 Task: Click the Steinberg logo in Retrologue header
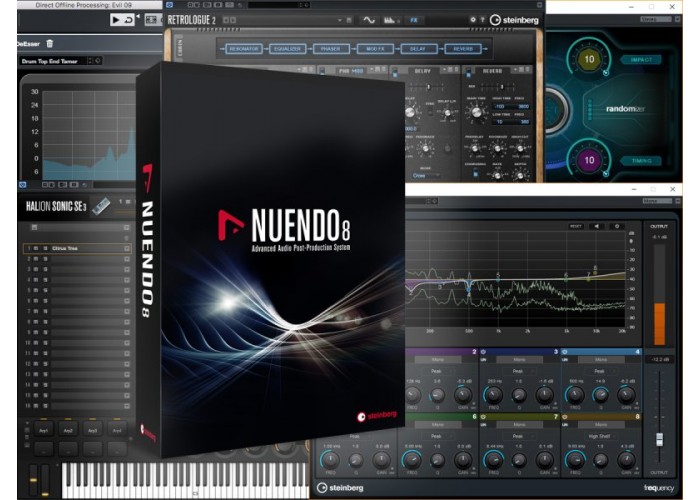pyautogui.click(x=514, y=20)
